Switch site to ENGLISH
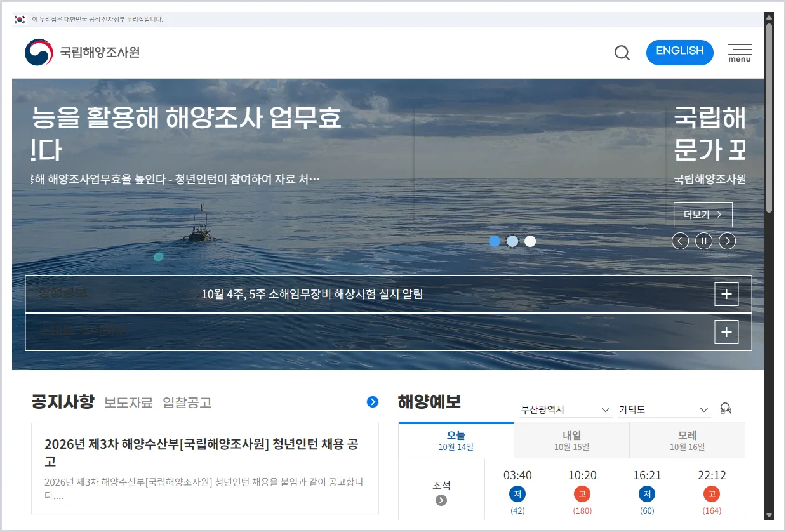This screenshot has width=786, height=532. click(680, 52)
